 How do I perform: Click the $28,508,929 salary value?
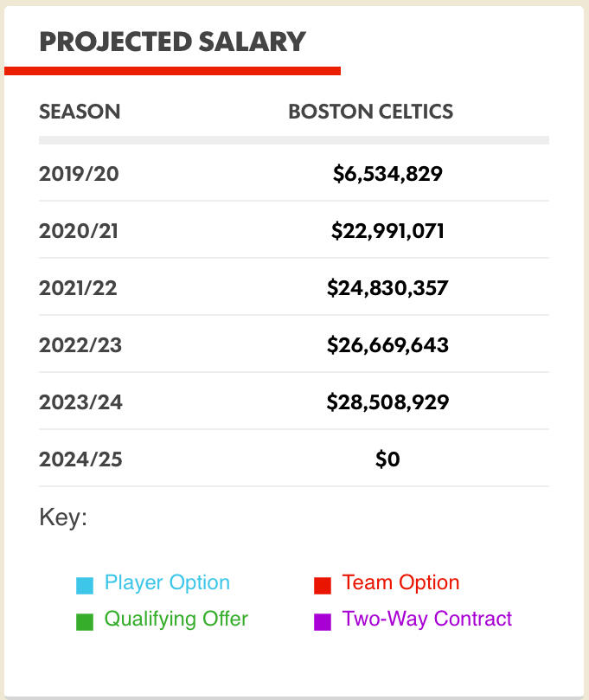click(387, 402)
